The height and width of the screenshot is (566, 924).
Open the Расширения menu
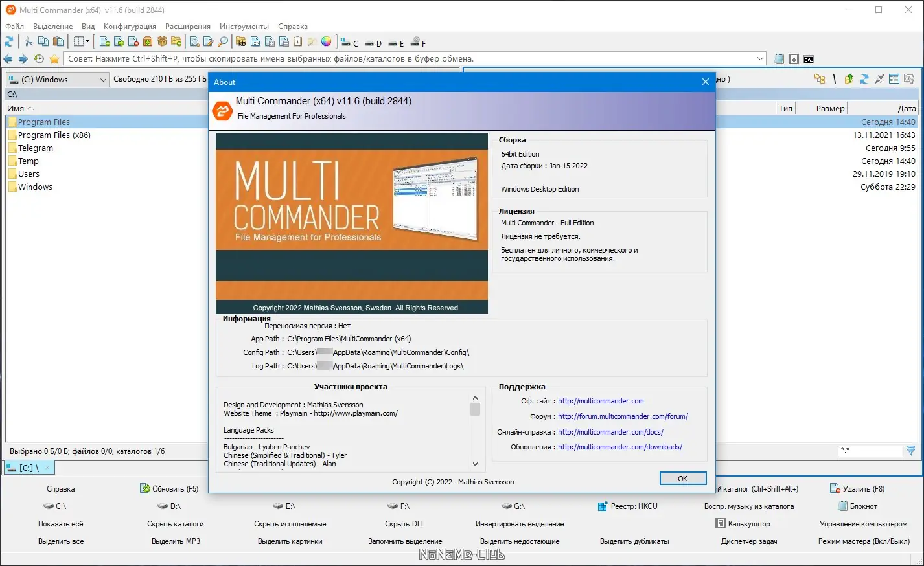[188, 27]
